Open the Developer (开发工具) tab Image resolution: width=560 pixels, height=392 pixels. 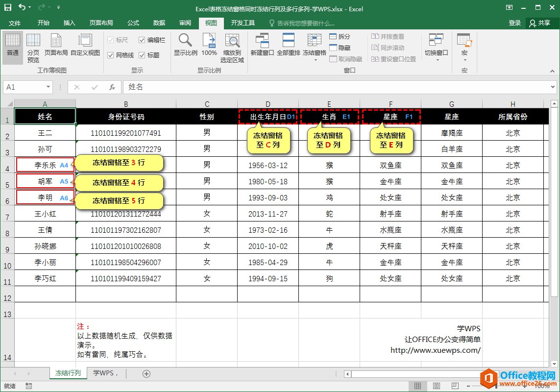coord(243,23)
